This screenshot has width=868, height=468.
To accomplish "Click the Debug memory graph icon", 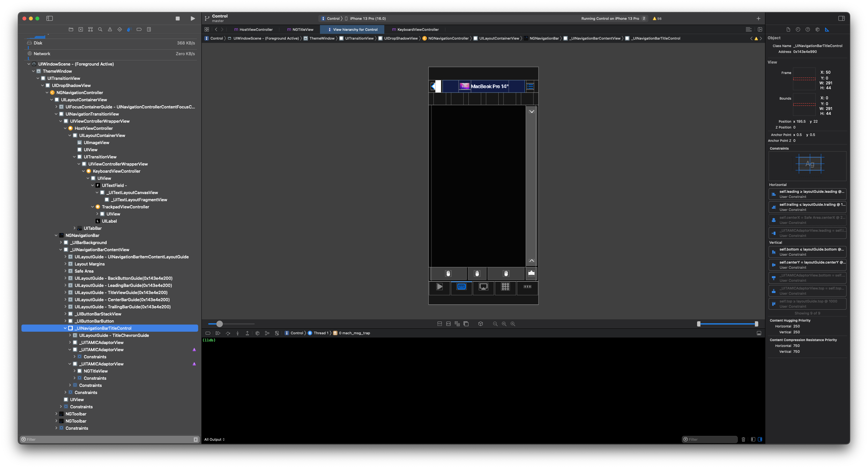I will click(x=267, y=333).
